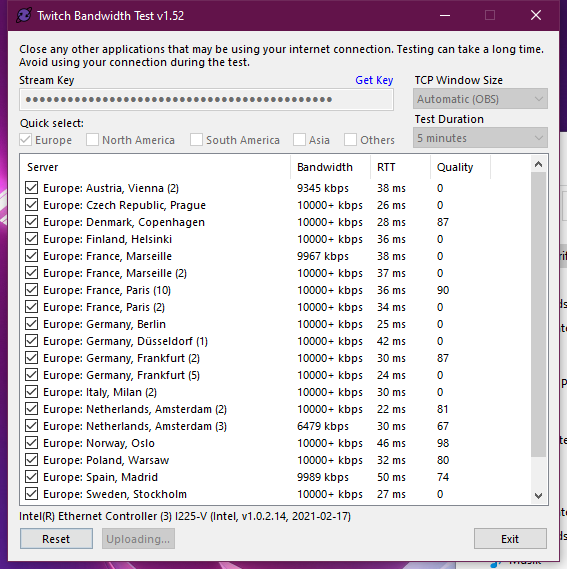Uncheck the Italy, Milan (2) server
The width and height of the screenshot is (567, 569).
point(32,392)
